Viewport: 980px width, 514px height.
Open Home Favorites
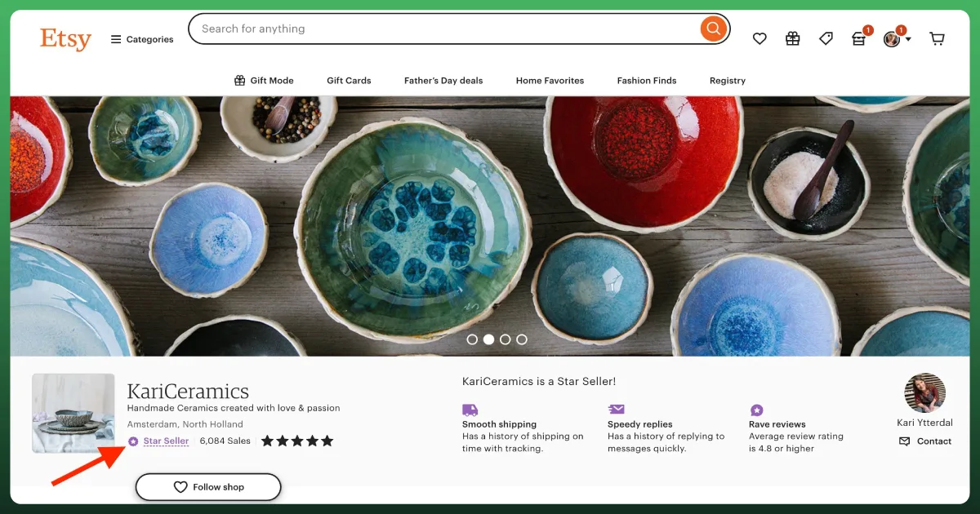[550, 80]
